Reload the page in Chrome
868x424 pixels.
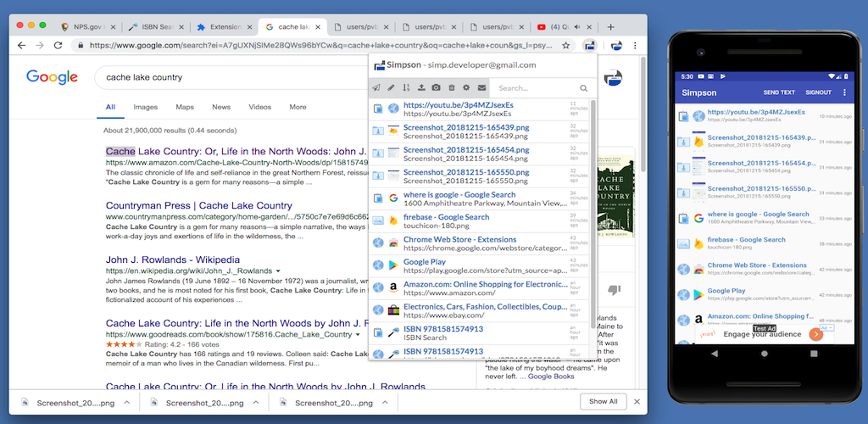tap(58, 46)
